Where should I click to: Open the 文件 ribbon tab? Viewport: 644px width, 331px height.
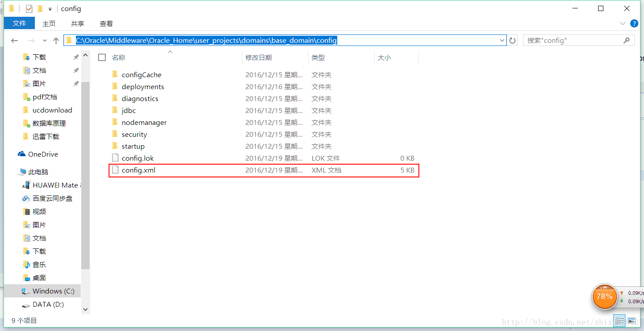19,23
